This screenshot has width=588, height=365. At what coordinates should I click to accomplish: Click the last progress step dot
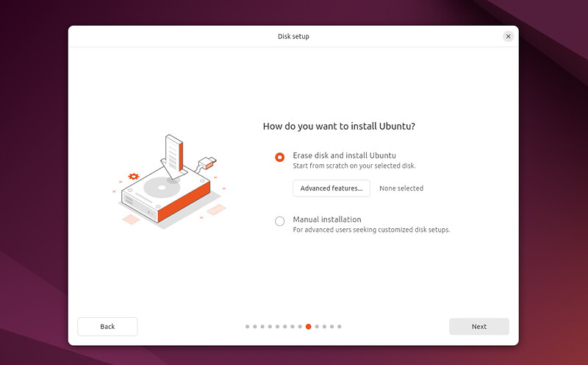click(339, 326)
